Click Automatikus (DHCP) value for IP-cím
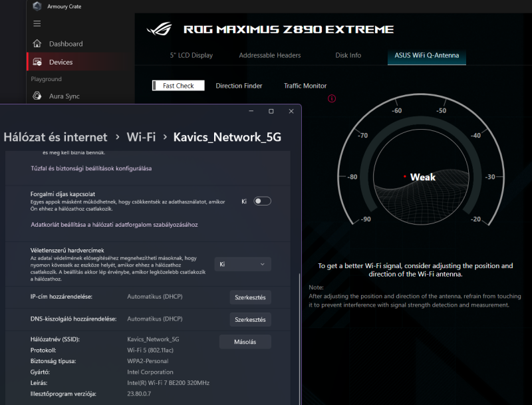The height and width of the screenshot is (405, 532). point(155,297)
